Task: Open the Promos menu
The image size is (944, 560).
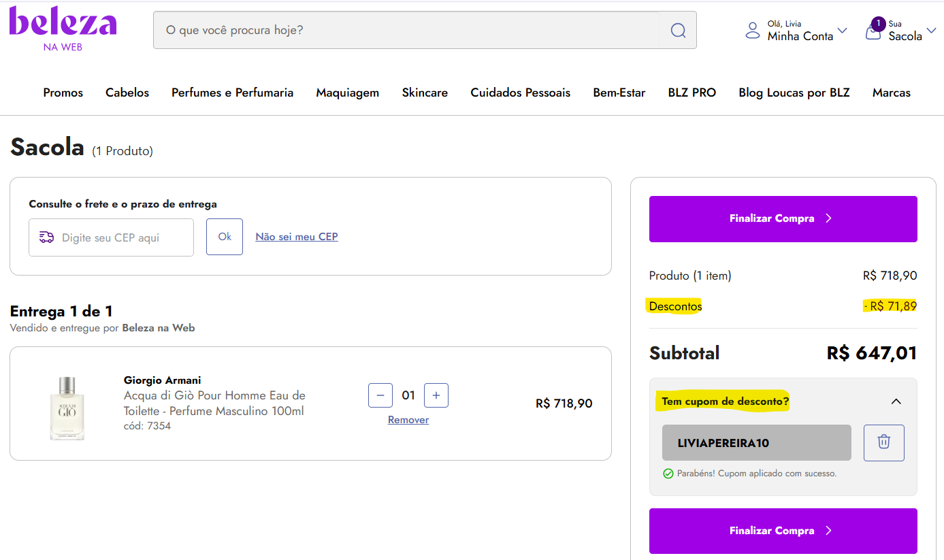Action: (63, 93)
